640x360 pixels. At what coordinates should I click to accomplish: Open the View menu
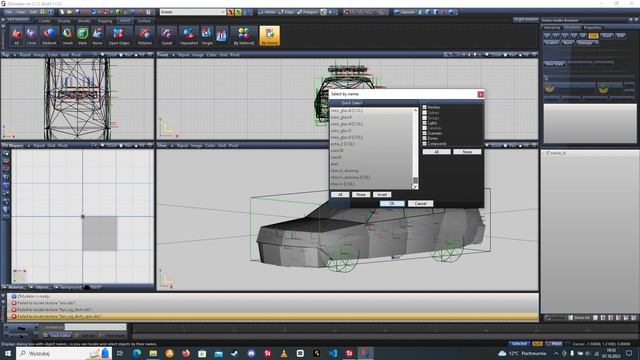(x=21, y=12)
